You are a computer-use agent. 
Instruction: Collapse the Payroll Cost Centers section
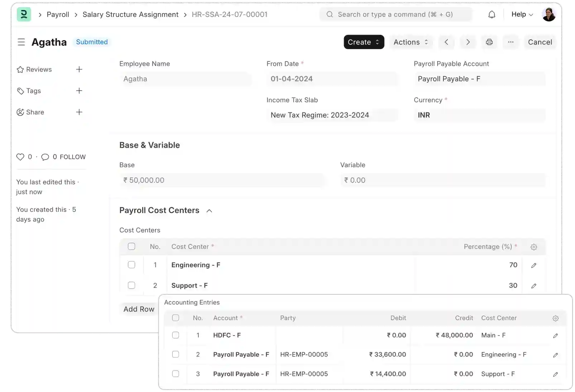[209, 211]
